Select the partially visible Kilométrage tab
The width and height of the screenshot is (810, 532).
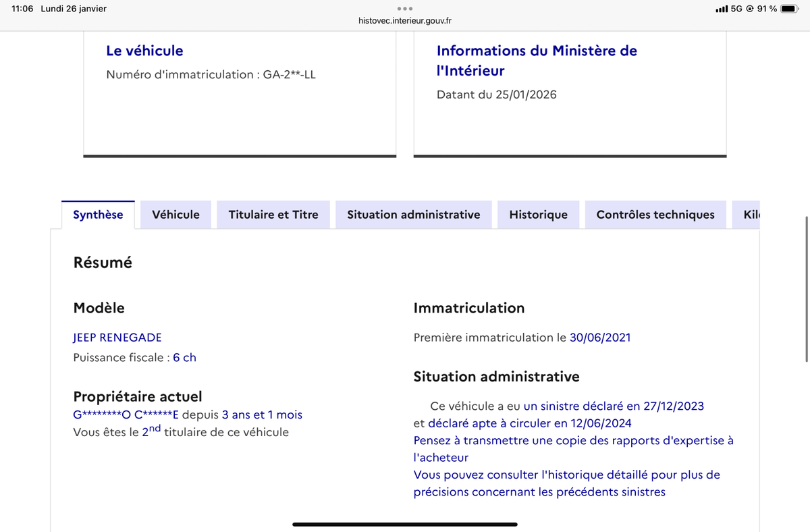[x=751, y=215]
